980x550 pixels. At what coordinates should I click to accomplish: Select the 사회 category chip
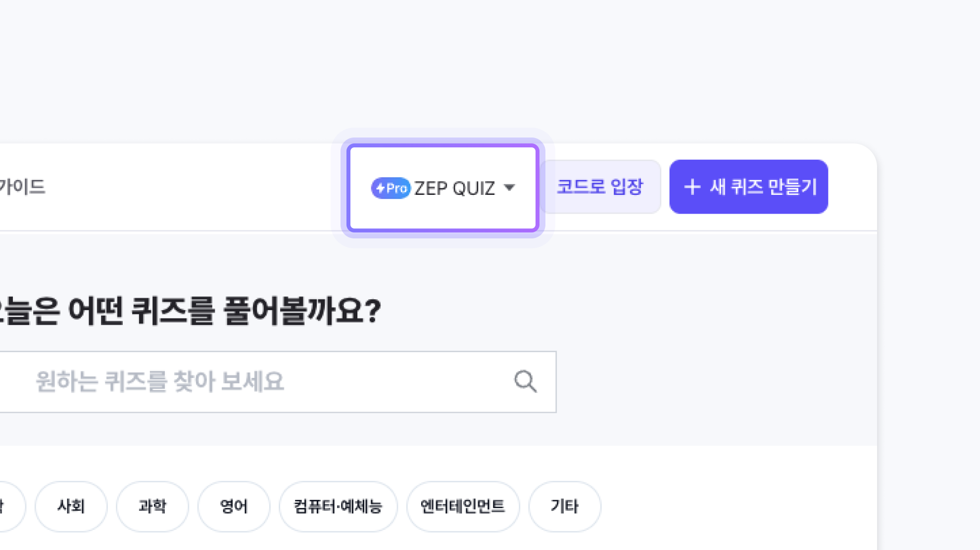click(x=71, y=506)
